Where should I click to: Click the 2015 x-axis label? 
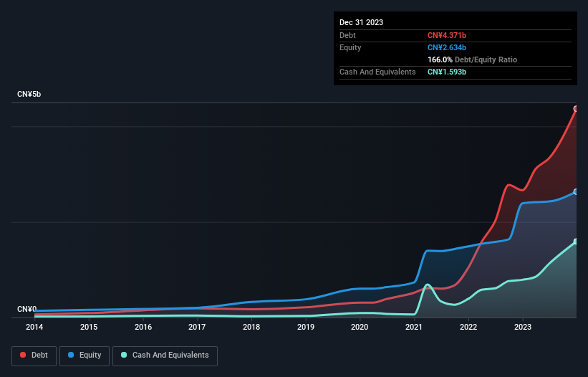(x=89, y=327)
